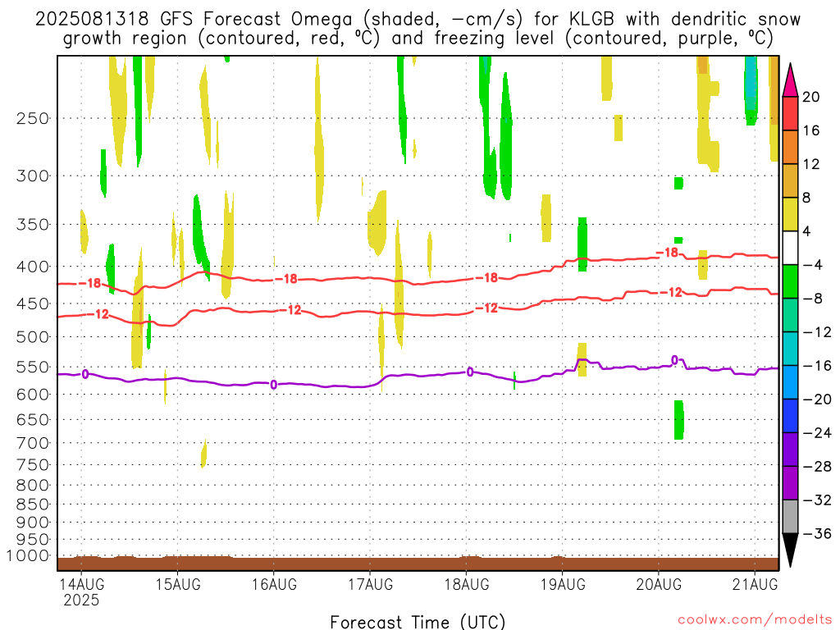Click the dark blue -20 to -24 swatch
Screen dimensions: 840x630
click(790, 416)
